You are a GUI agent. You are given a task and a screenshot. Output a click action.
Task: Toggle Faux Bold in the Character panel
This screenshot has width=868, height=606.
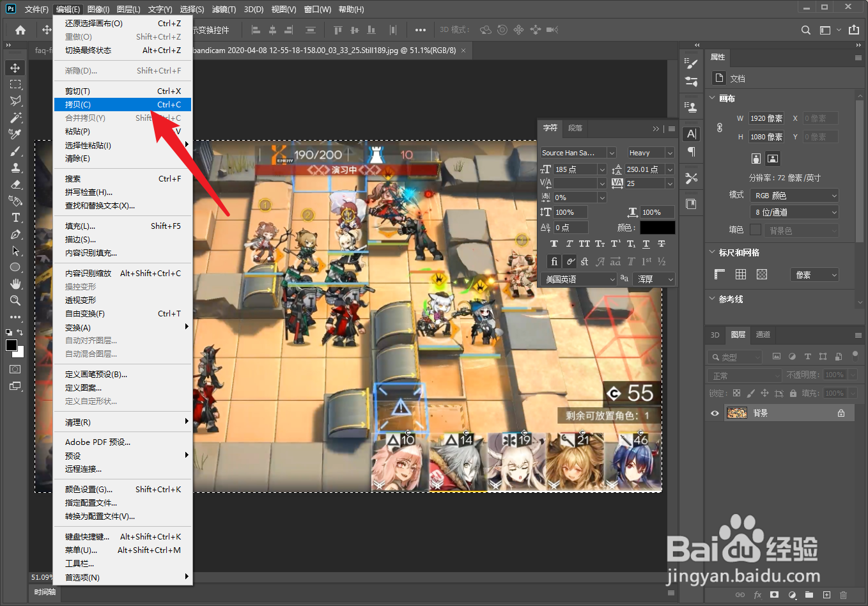coord(554,244)
